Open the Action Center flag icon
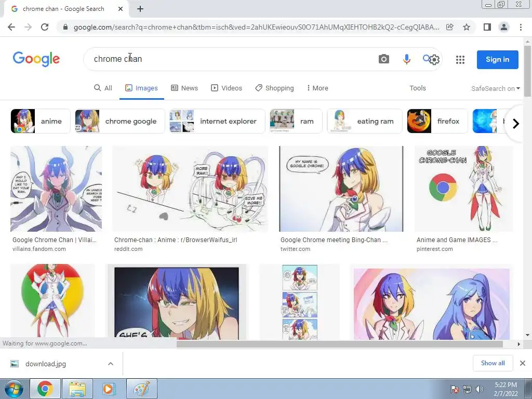Screen dimensions: 532x399 pos(454,389)
